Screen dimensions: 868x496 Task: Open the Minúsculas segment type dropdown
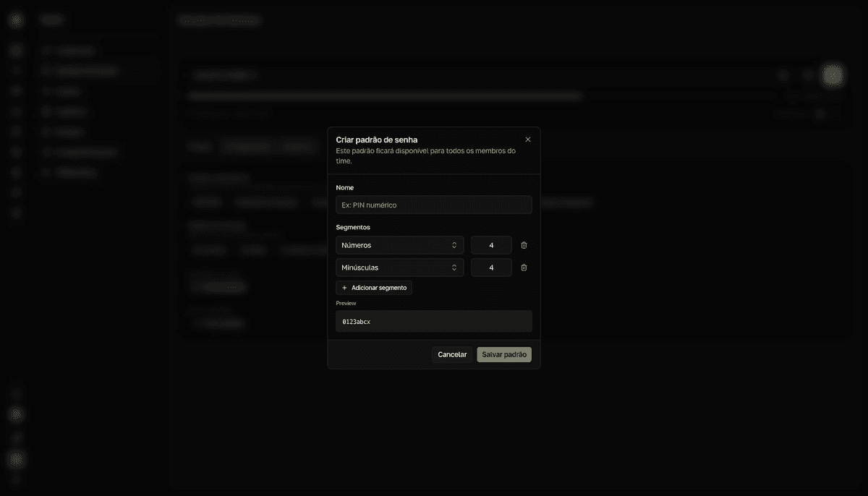[400, 268]
